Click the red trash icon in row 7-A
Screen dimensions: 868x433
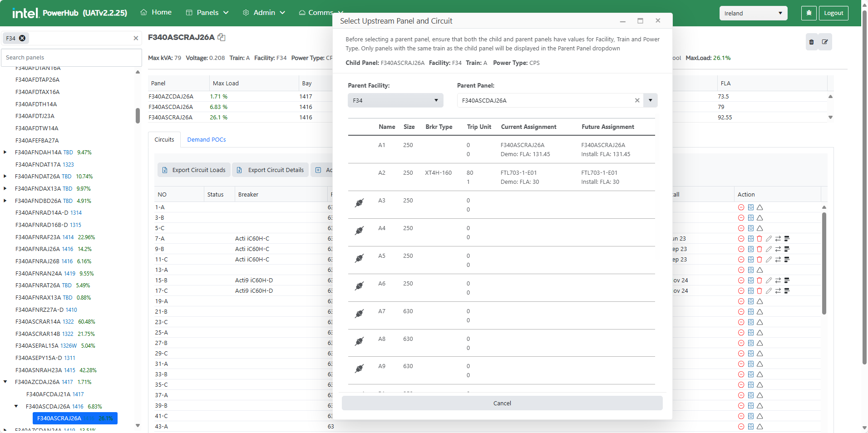[759, 239]
